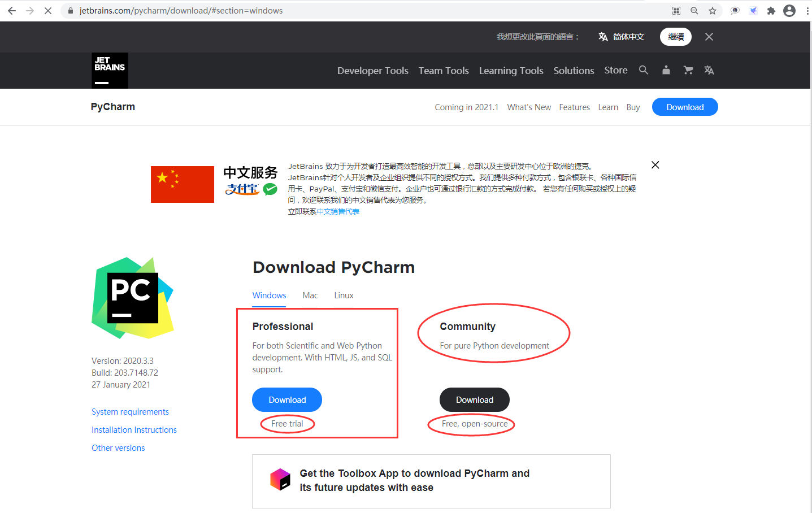Click Version: 2020.3.3 text
The image size is (812, 513).
point(123,361)
